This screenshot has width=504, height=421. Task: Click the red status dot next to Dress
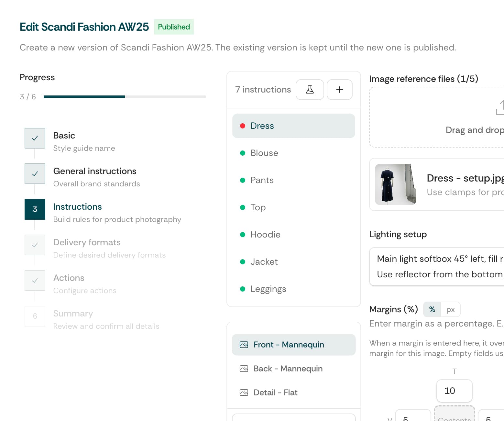tap(243, 126)
